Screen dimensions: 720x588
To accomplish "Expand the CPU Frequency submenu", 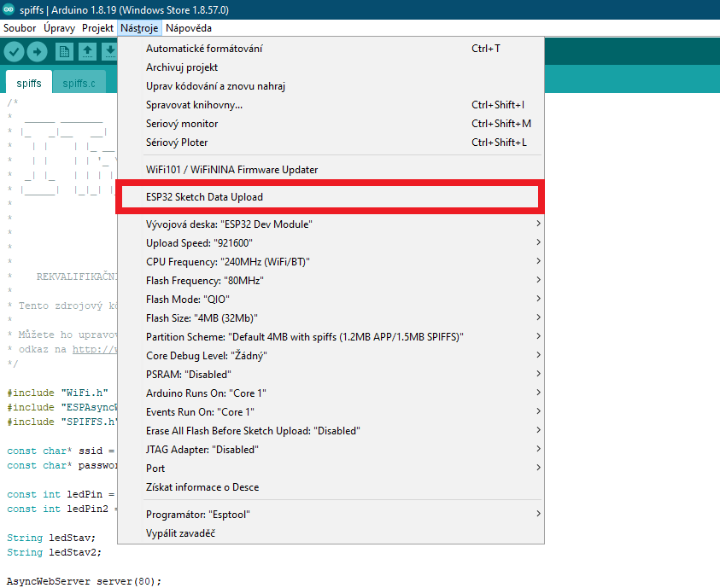I will tap(331, 261).
